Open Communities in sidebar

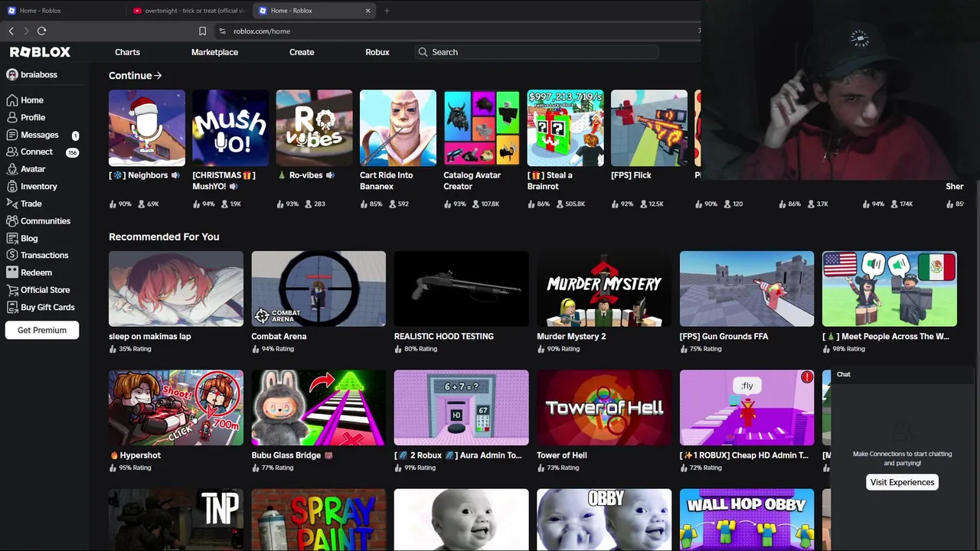(38, 220)
